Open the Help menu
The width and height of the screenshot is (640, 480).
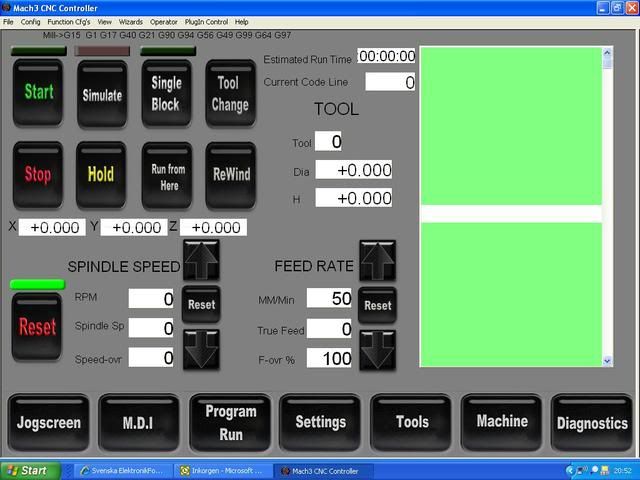click(x=241, y=22)
